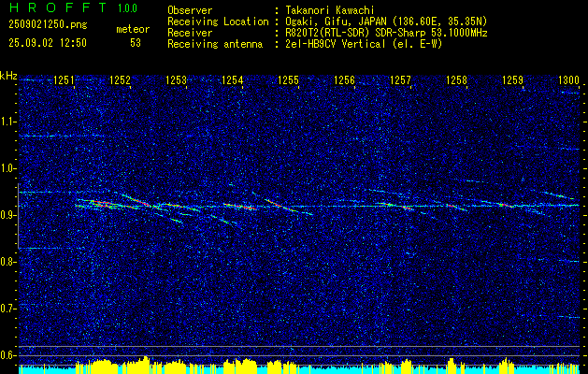The width and height of the screenshot is (588, 374).
Task: Select the Ogaki, Gifu, JAPAN location text
Action: (x=386, y=22)
